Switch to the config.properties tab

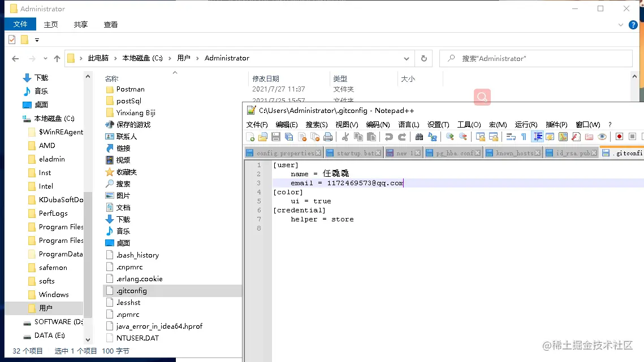283,153
